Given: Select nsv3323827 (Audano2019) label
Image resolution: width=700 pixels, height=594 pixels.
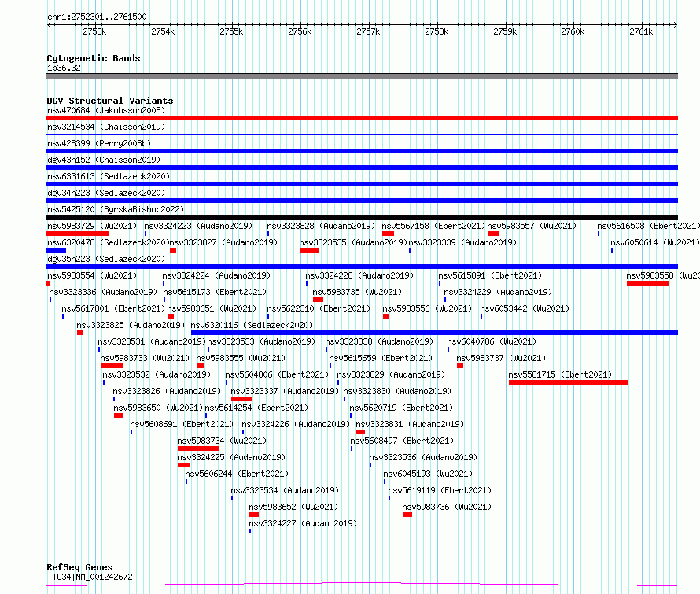Looking at the screenshot, I should [x=223, y=242].
